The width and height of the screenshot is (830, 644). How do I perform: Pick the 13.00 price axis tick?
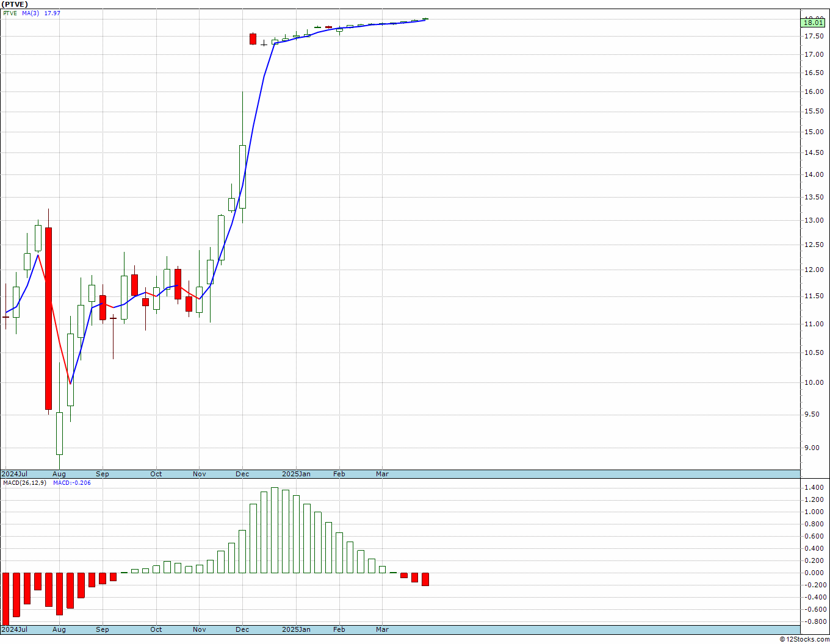814,221
